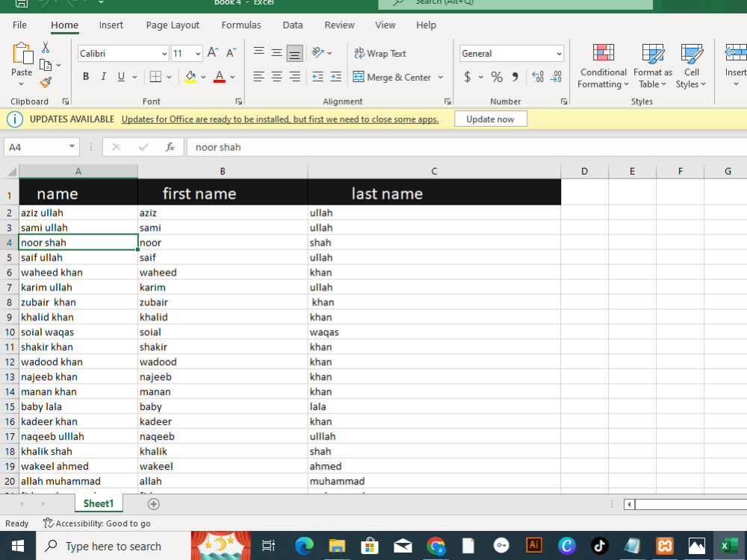
Task: Click the Cut scissors icon
Action: click(46, 48)
